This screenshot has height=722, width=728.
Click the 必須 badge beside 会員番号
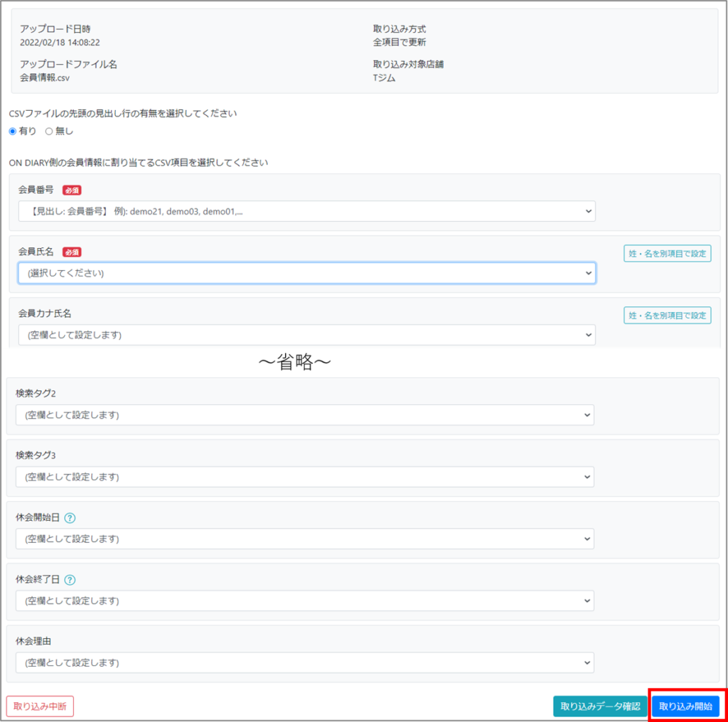click(72, 190)
